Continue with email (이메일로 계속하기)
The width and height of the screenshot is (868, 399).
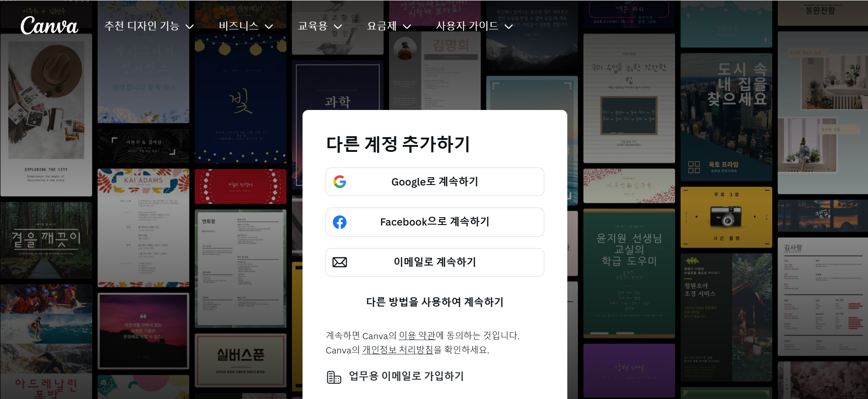click(x=435, y=262)
